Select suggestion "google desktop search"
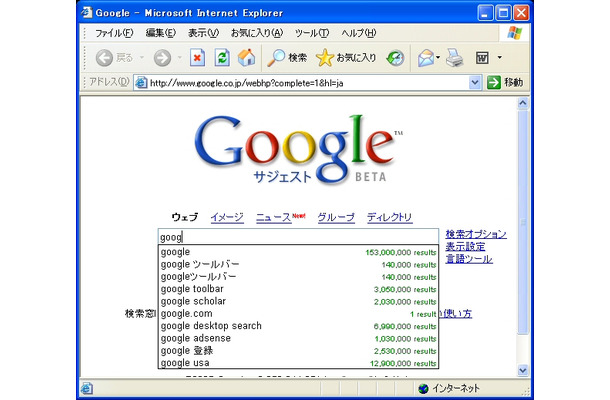 pos(298,326)
